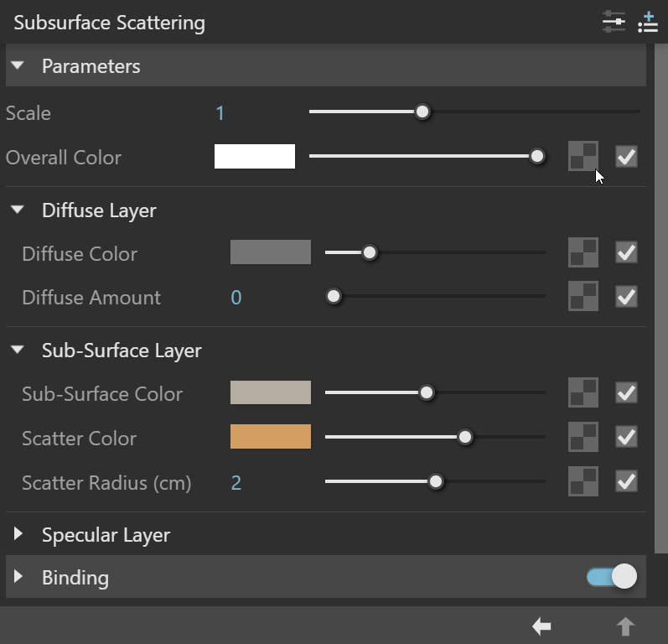Open Sub-Surface Color texture map slot
Screen dimensions: 668x644
click(x=583, y=392)
